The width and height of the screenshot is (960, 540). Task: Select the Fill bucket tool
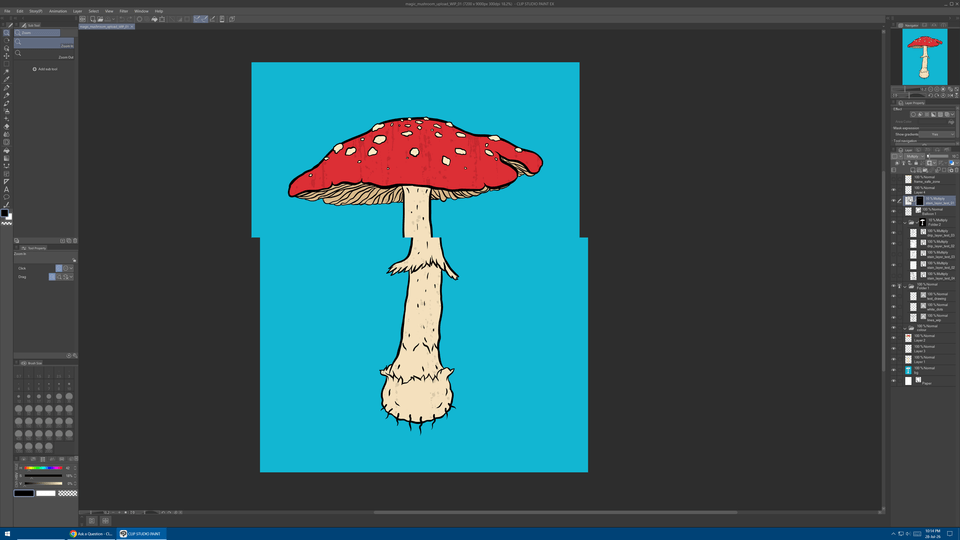(7, 151)
